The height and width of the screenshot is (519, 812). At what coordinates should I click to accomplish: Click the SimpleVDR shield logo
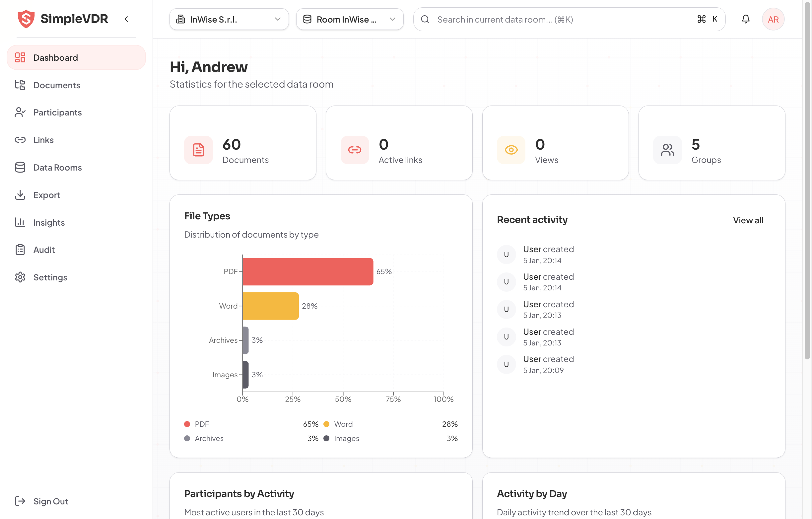pyautogui.click(x=26, y=19)
